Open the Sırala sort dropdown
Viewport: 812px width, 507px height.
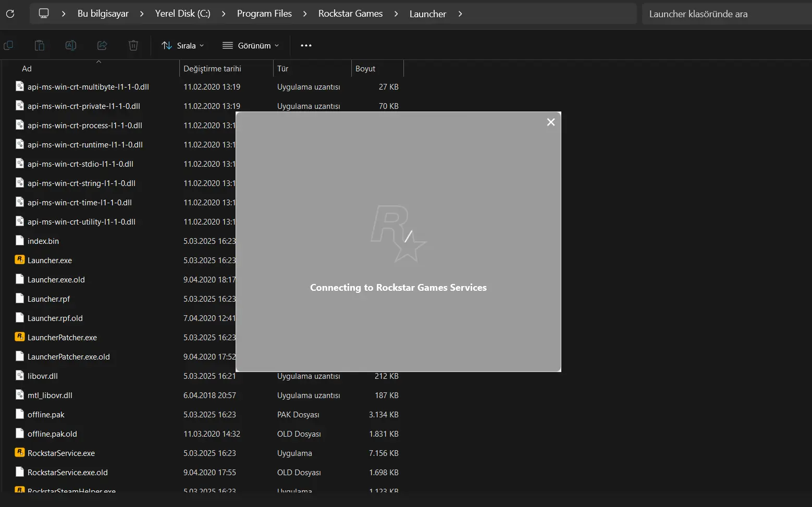[183, 46]
